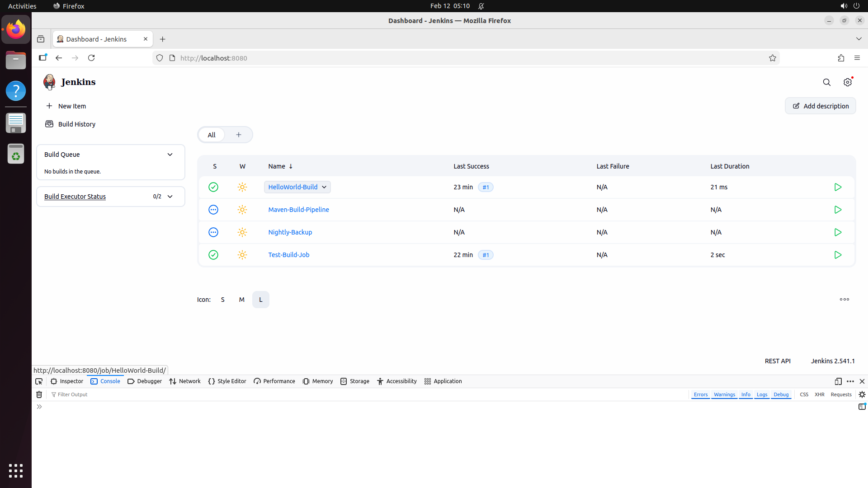
Task: Click the Add description button
Action: [821, 106]
